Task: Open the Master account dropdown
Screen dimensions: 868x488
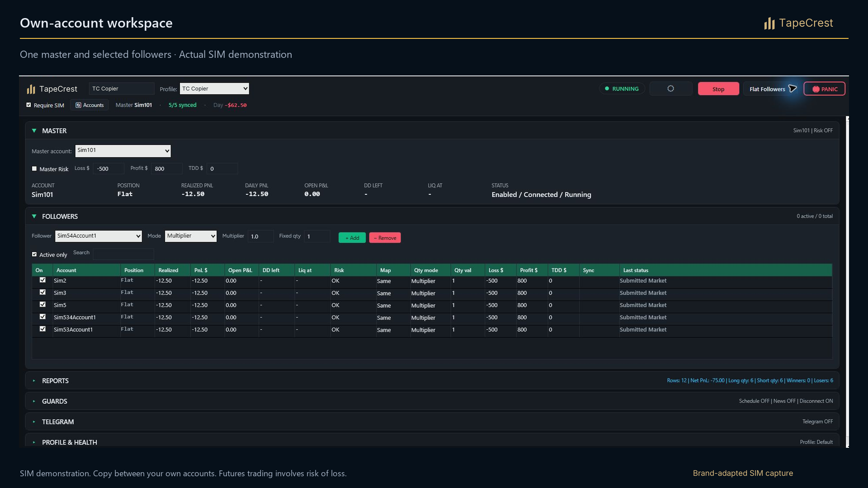Action: click(123, 151)
